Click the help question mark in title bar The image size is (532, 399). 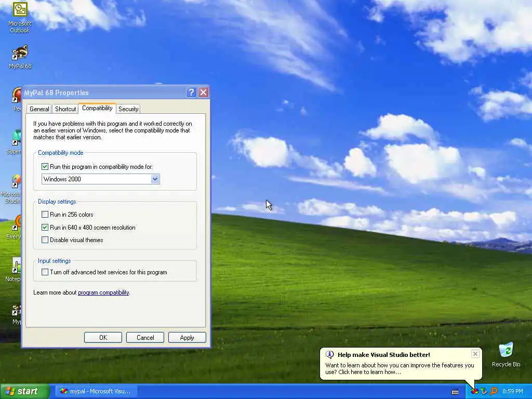point(191,92)
